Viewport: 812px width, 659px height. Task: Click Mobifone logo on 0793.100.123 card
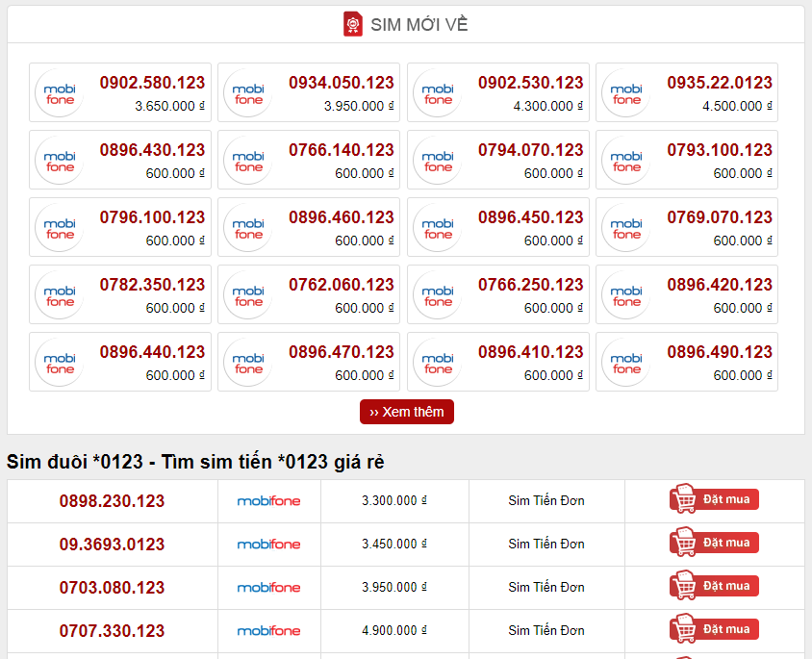point(626,161)
